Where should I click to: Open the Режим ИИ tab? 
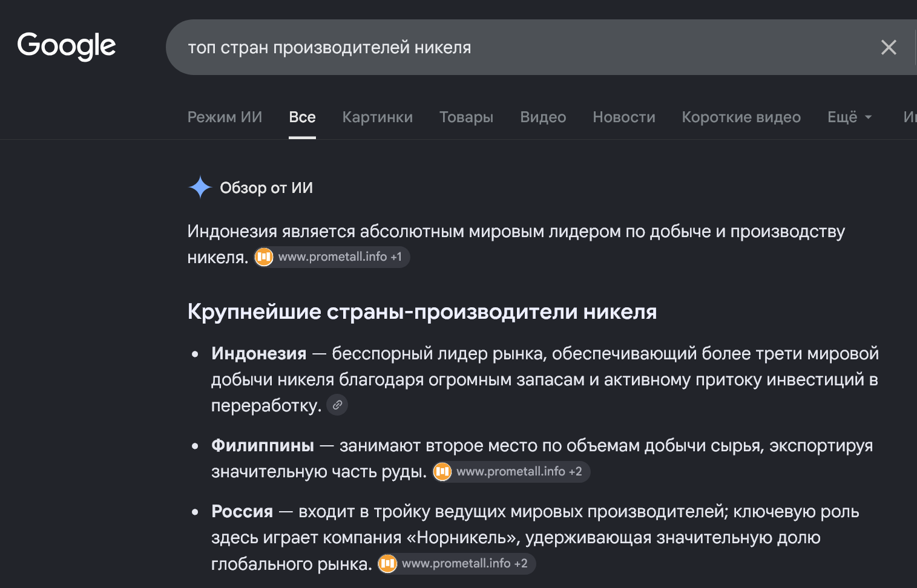pos(225,117)
